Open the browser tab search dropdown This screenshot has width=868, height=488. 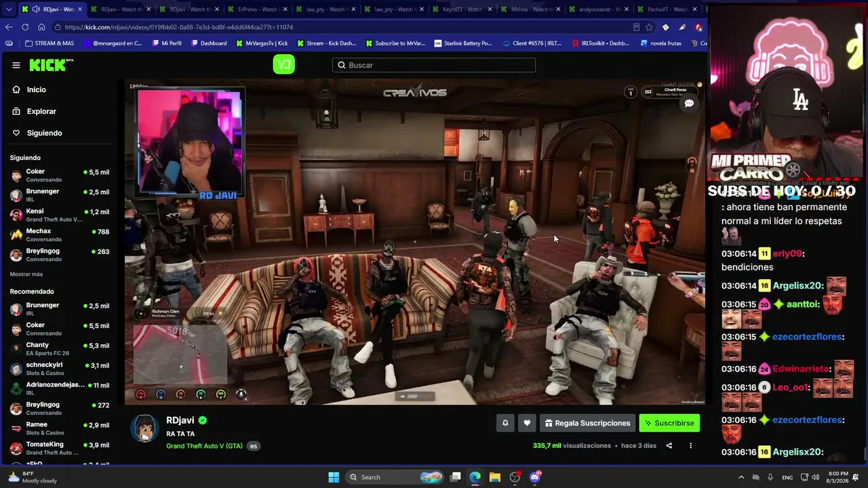pyautogui.click(x=7, y=9)
